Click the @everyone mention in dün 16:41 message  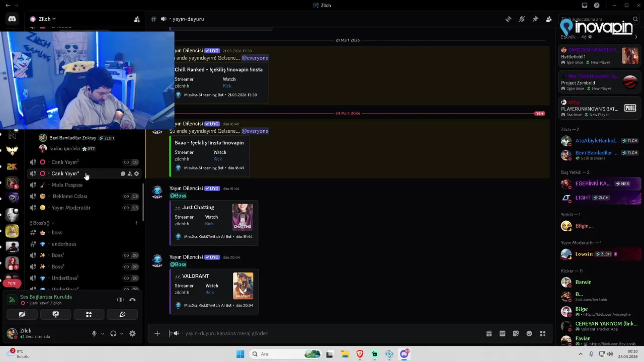point(255,131)
